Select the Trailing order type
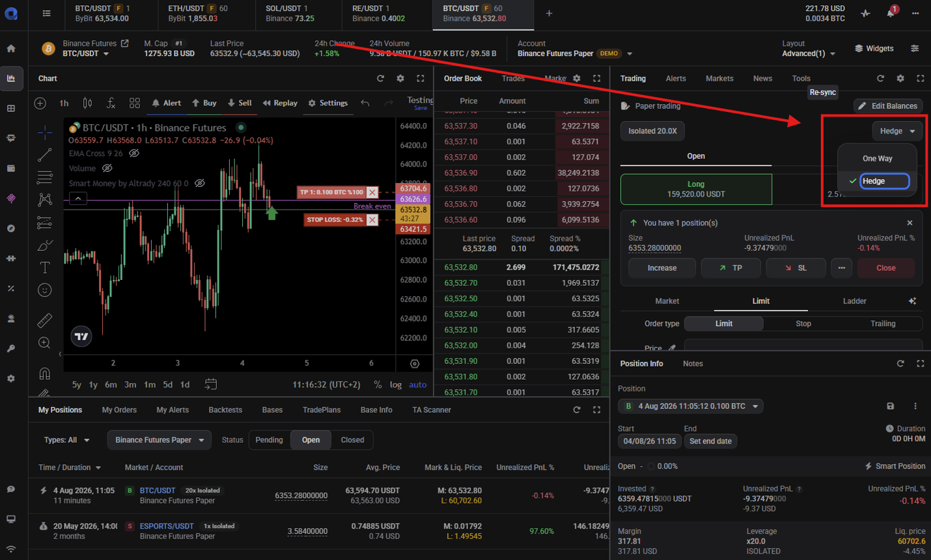Image resolution: width=931 pixels, height=560 pixels. click(x=883, y=324)
